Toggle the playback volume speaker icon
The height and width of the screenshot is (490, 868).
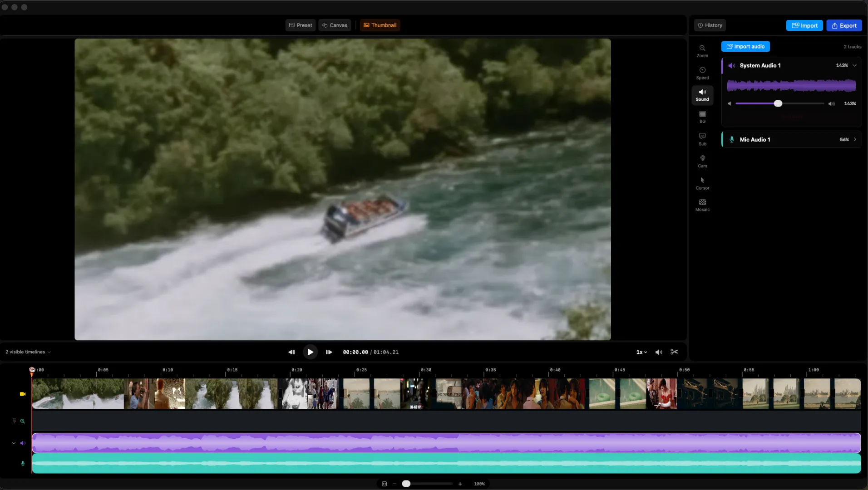coord(659,352)
